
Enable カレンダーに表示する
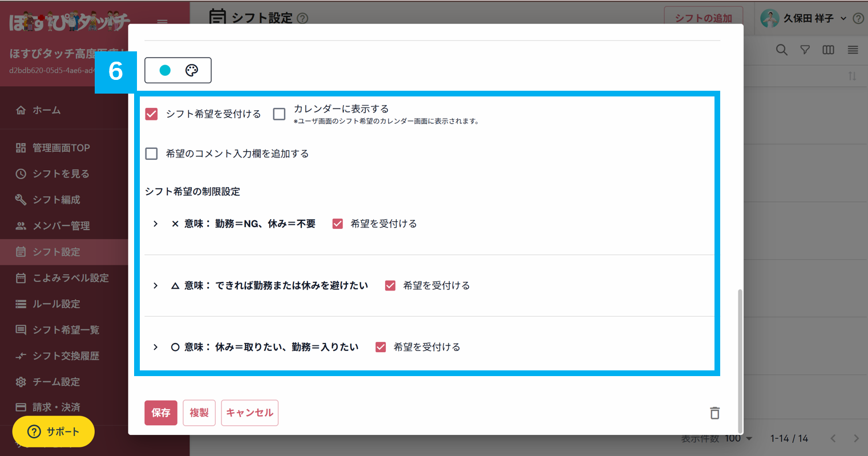pyautogui.click(x=279, y=114)
